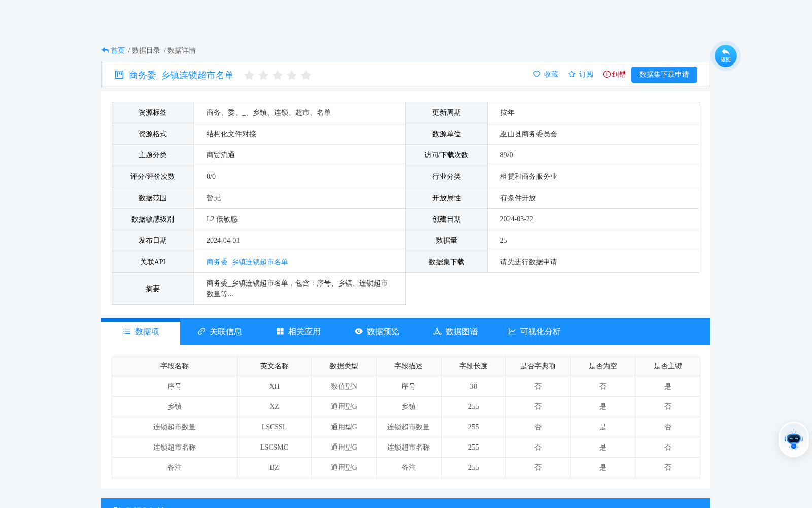Click the 字段名称 column header

175,366
